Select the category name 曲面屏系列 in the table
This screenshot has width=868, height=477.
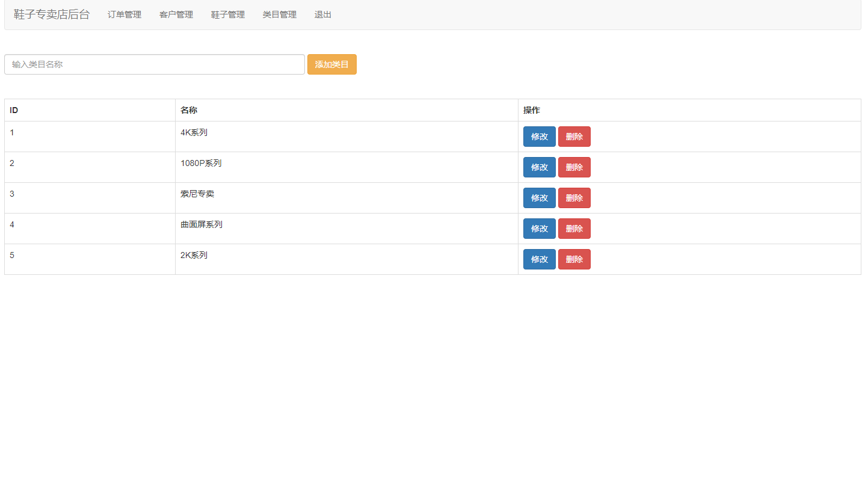pyautogui.click(x=202, y=224)
